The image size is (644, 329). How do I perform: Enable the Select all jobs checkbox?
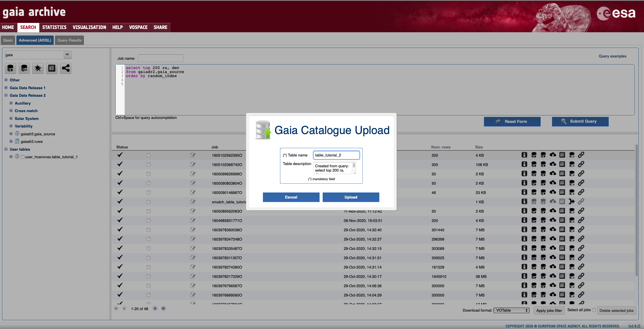point(594,310)
